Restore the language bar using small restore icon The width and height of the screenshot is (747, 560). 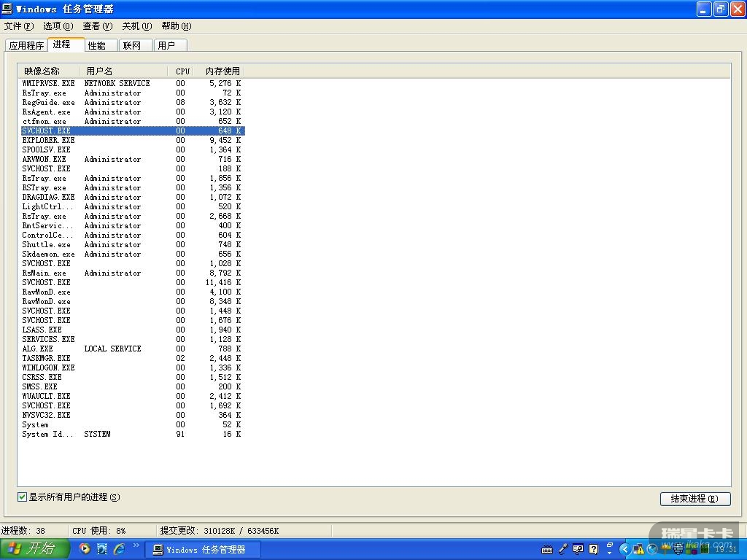[x=610, y=545]
